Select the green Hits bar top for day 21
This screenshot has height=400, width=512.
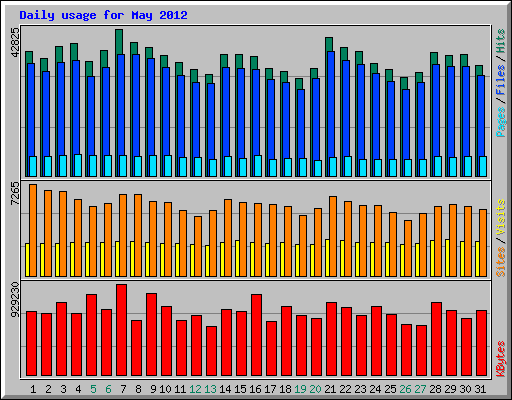click(x=329, y=44)
